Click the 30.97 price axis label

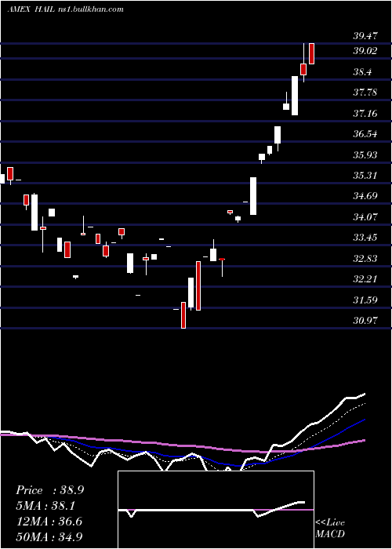[x=365, y=321]
